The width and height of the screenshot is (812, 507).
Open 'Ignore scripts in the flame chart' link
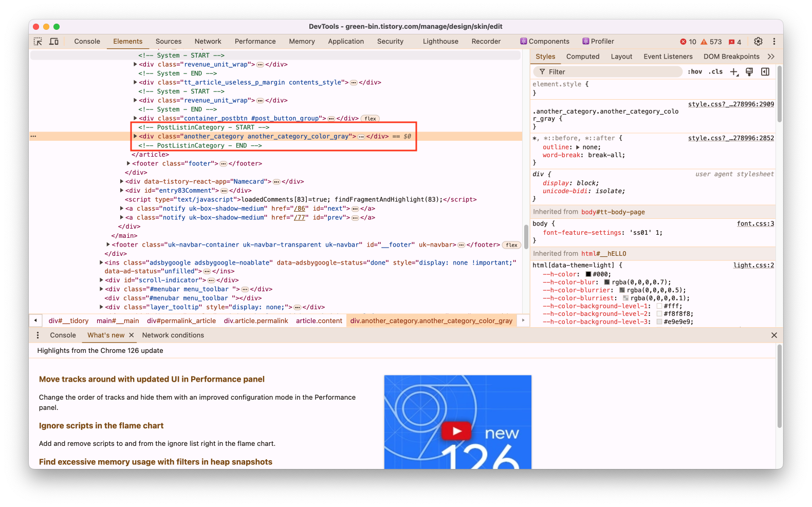point(101,426)
